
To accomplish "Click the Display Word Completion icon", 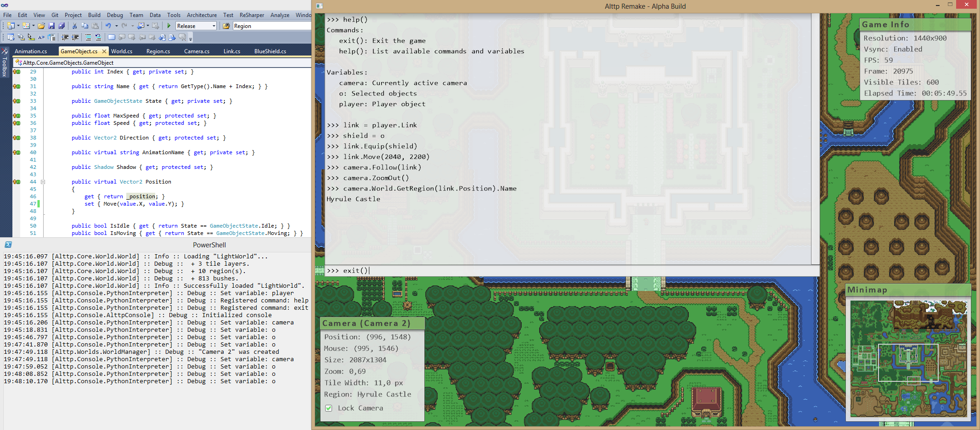I will pyautogui.click(x=41, y=38).
